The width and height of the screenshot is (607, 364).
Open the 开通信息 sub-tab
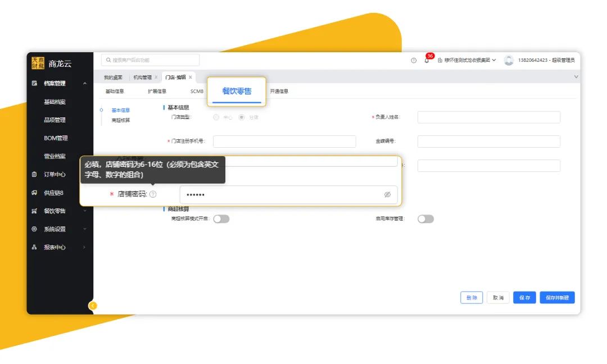click(x=279, y=92)
